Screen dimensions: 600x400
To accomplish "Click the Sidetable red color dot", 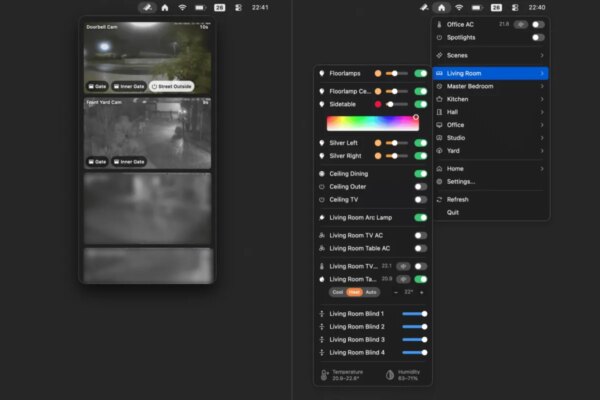I will (x=378, y=103).
